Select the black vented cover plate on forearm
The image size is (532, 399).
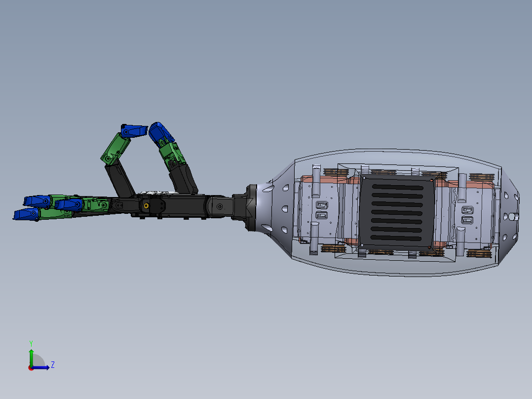click(x=397, y=212)
